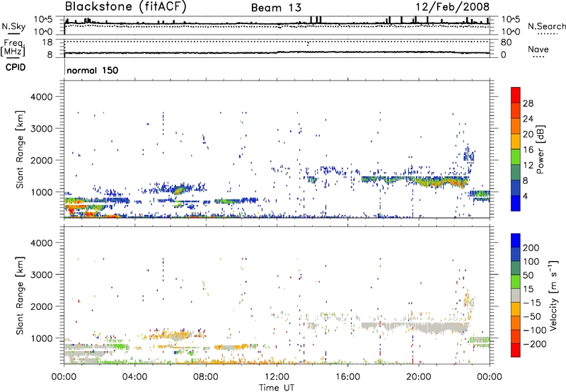This screenshot has width=566, height=392.
Task: Select the date '12/Feb/2008'
Action: point(452,7)
